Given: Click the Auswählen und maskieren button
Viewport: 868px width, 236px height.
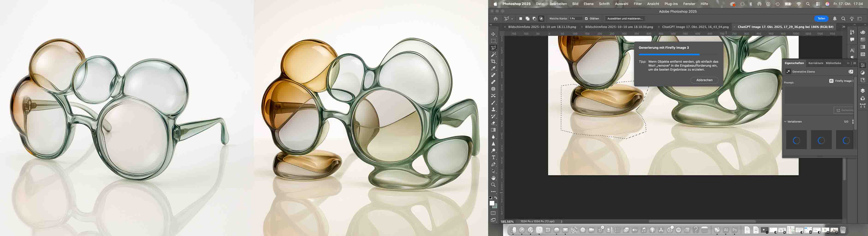Looking at the screenshot, I should (x=625, y=19).
